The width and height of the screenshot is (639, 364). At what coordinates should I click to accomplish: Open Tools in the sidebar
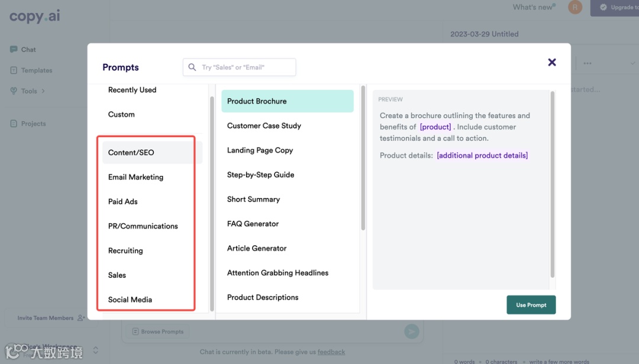(23, 91)
